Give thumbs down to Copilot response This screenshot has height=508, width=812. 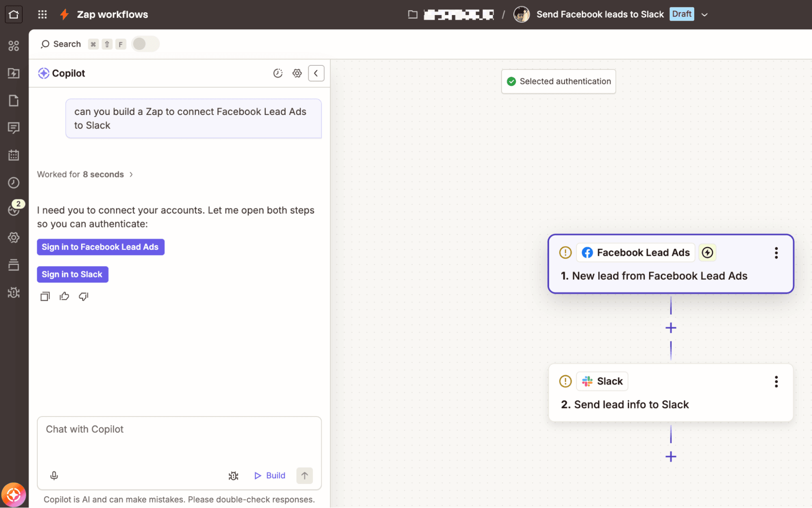pos(84,296)
